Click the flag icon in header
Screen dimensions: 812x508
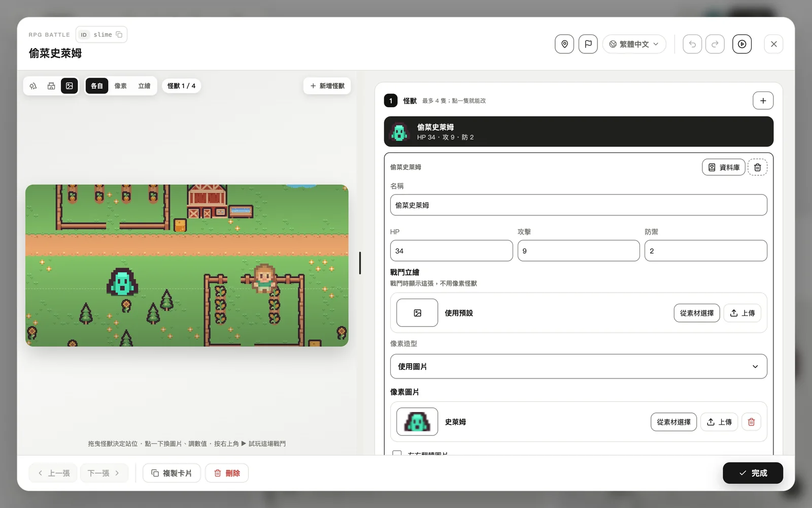tap(588, 44)
